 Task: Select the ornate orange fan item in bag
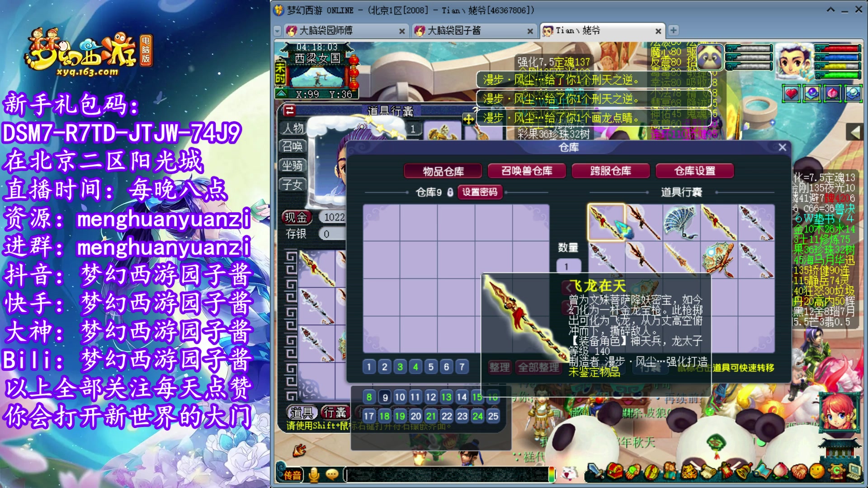(x=719, y=259)
